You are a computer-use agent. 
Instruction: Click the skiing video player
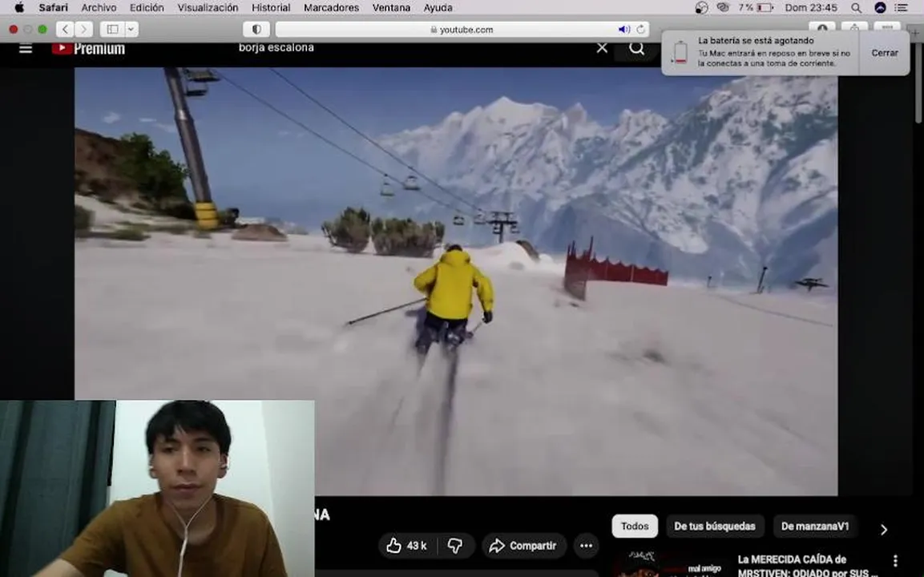coord(455,281)
